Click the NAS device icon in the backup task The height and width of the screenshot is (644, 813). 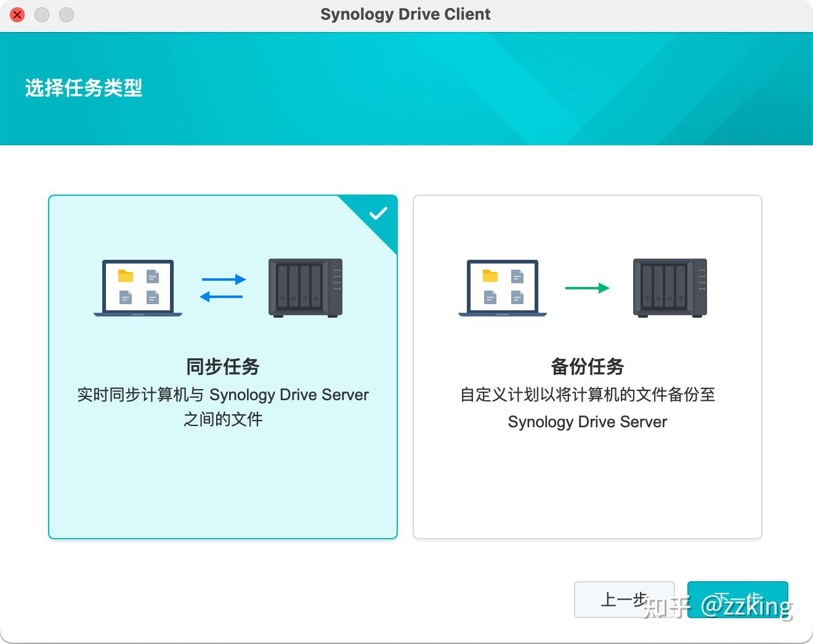[669, 288]
